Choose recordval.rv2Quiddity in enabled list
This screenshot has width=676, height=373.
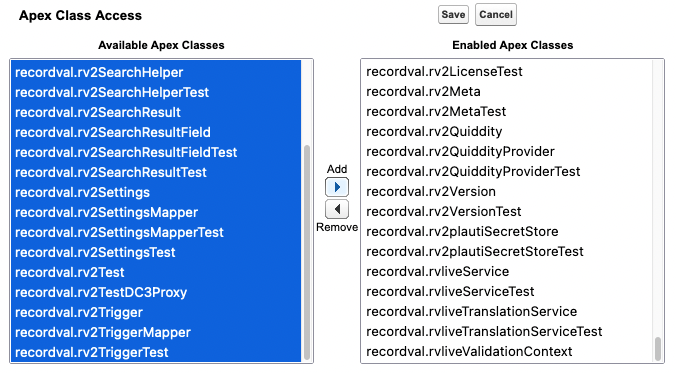click(x=507, y=131)
